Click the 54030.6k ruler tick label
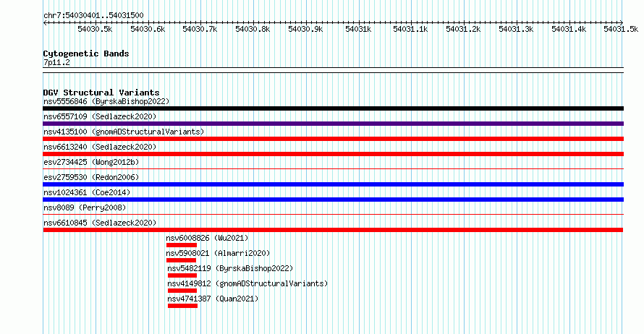 148,29
